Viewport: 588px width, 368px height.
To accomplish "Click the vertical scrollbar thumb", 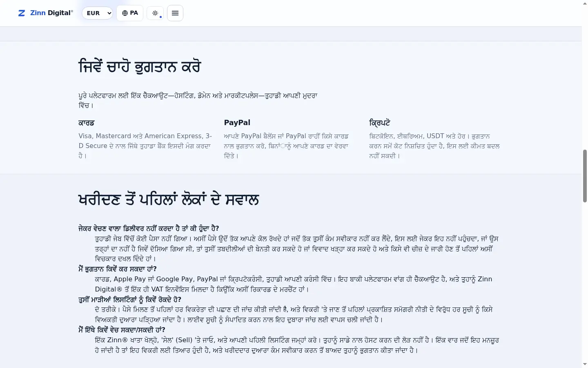I will pyautogui.click(x=585, y=176).
